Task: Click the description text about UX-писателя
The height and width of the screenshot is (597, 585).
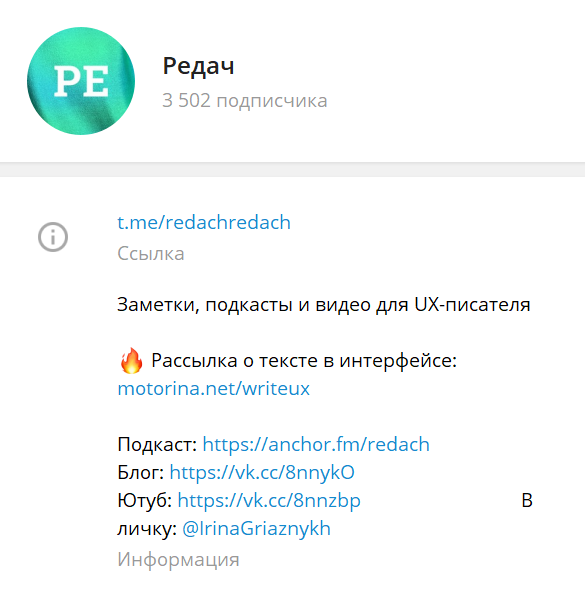Action: coord(324,305)
